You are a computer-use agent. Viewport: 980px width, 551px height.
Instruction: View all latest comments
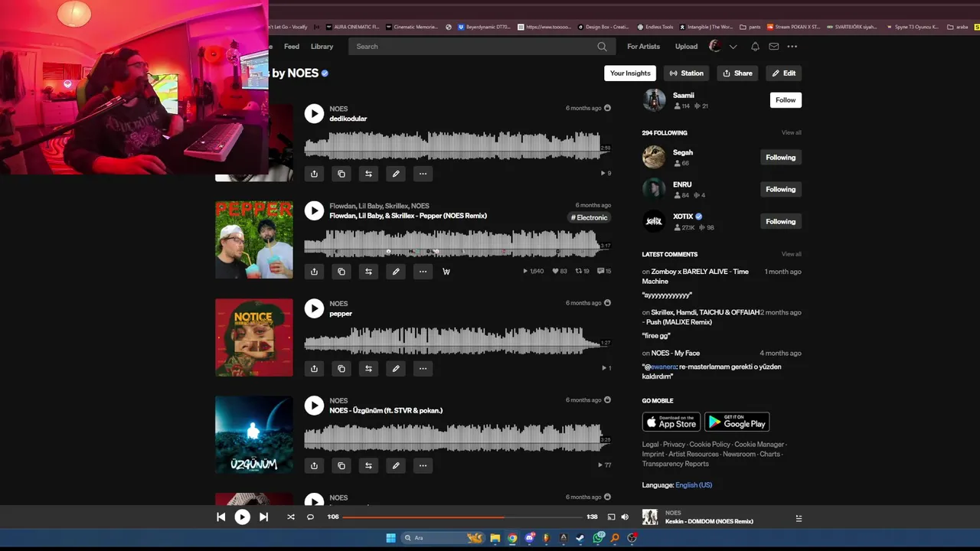tap(791, 254)
